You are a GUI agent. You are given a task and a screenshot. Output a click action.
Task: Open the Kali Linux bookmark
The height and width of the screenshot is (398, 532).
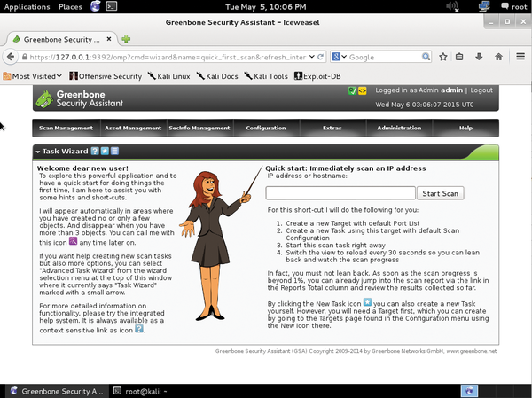169,76
